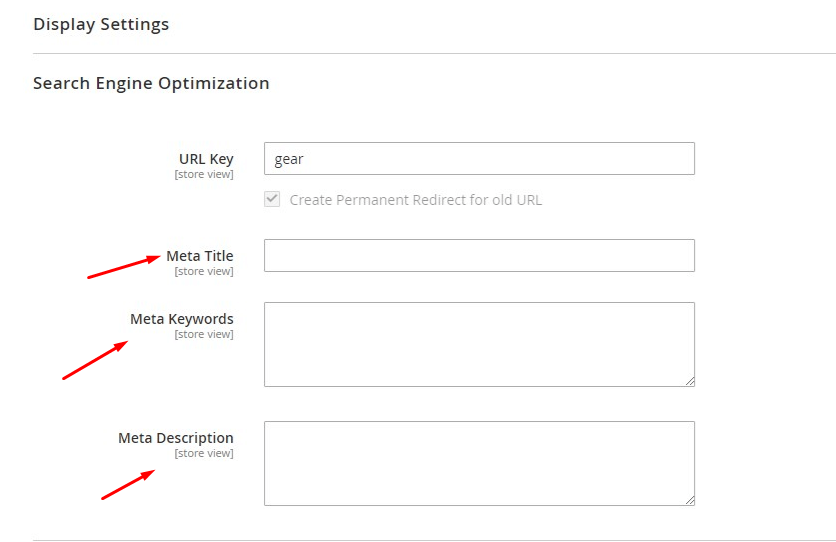
Task: Click the Meta Title input field
Action: coord(479,255)
